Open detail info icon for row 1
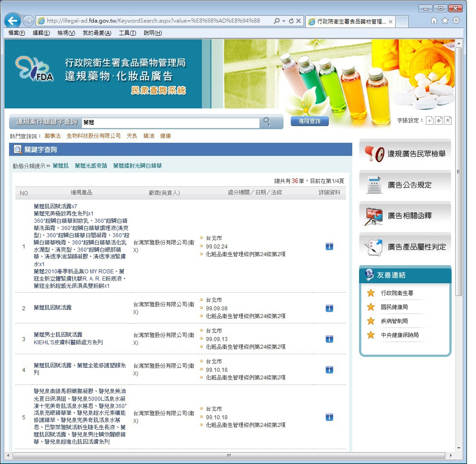Screen dimensions: 476x464 pyautogui.click(x=329, y=246)
